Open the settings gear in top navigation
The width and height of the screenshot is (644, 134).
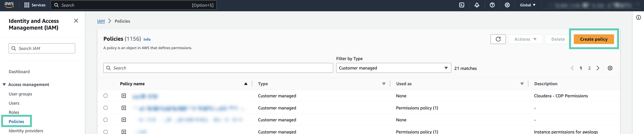tap(507, 5)
